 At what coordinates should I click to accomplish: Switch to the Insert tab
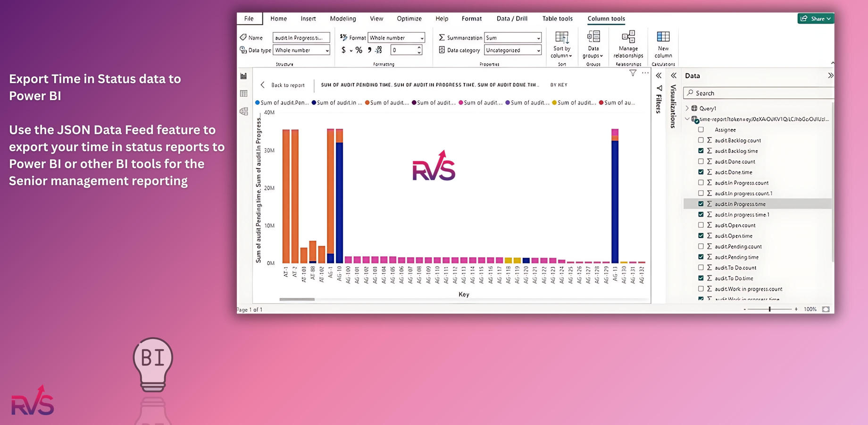[308, 18]
